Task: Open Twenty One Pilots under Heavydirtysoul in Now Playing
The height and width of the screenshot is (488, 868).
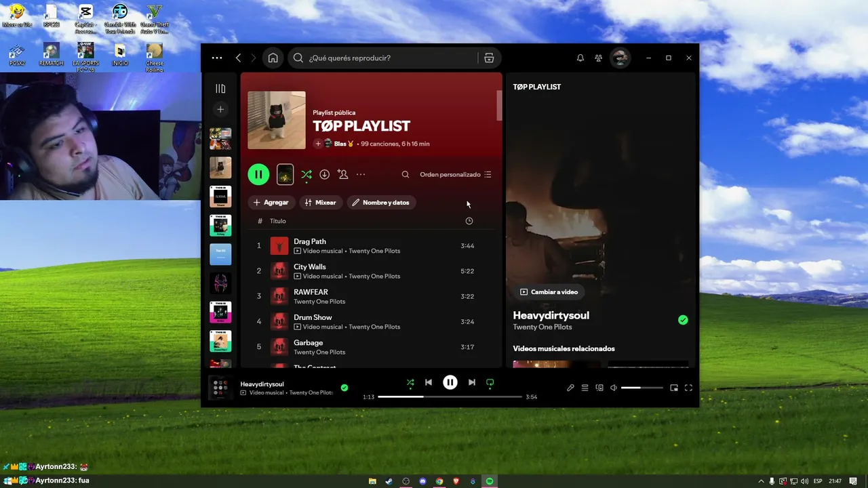Action: click(x=542, y=327)
